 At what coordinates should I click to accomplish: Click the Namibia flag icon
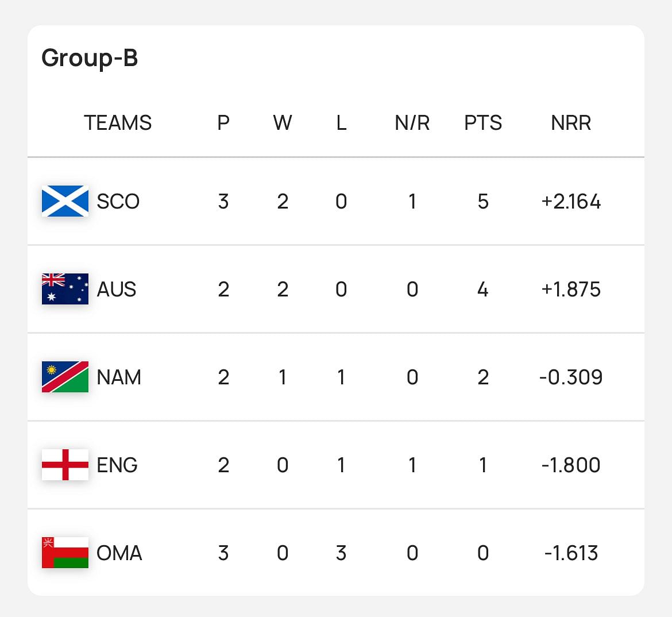click(x=65, y=377)
